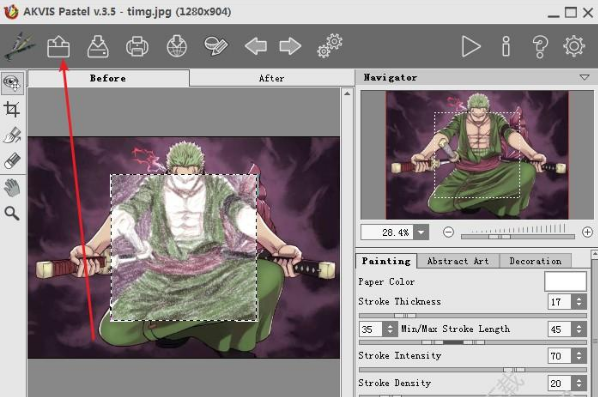The height and width of the screenshot is (397, 598).
Task: Pick the Paper Color swatch
Action: click(565, 281)
